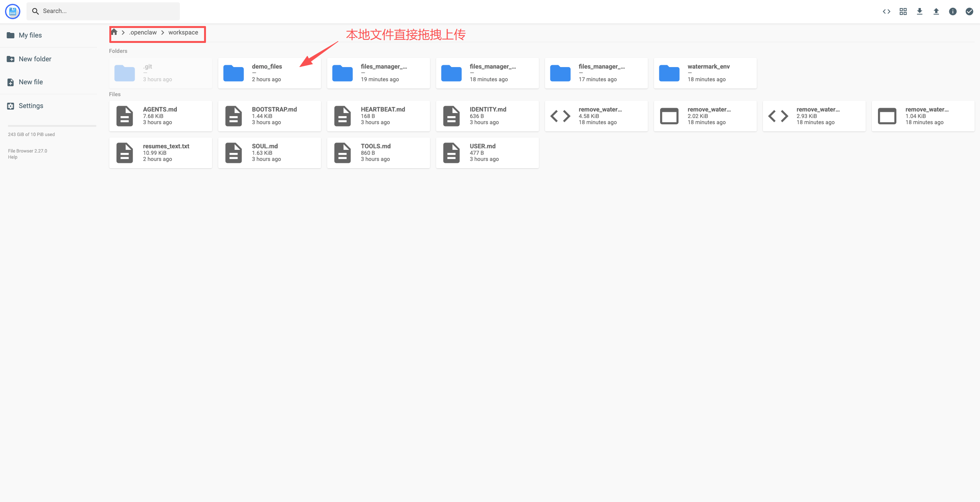The width and height of the screenshot is (980, 502).
Task: Select AGENTS.md file
Action: 160,116
